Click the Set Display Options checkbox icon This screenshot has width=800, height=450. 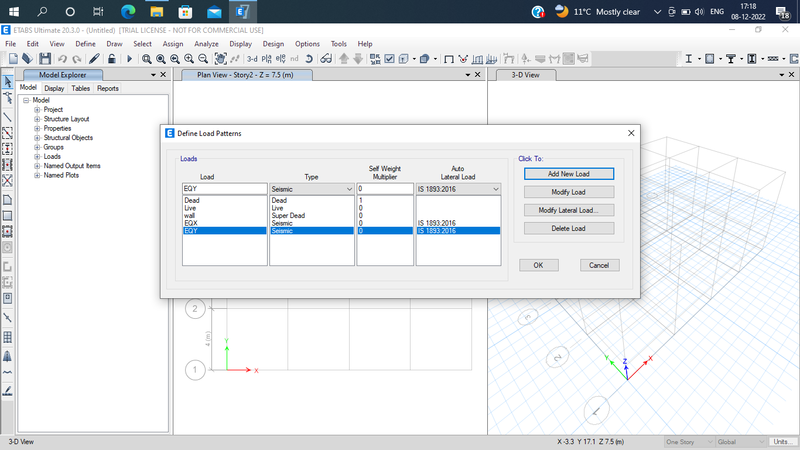coord(389,59)
